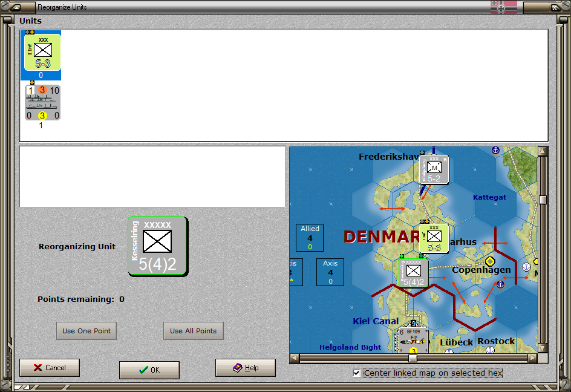Viewport: 571px width, 392px height.
Task: Click the Kesselring 5(4)2 reorganizing unit counter
Action: 157,246
